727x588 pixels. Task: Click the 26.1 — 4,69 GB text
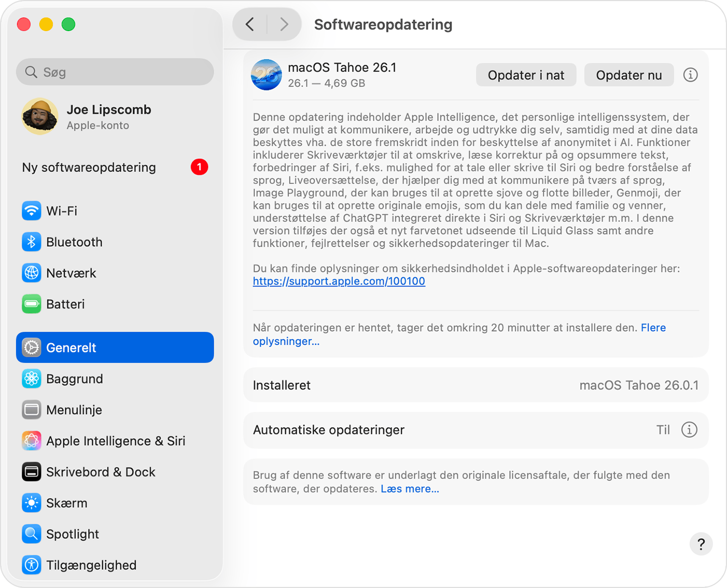click(x=327, y=83)
